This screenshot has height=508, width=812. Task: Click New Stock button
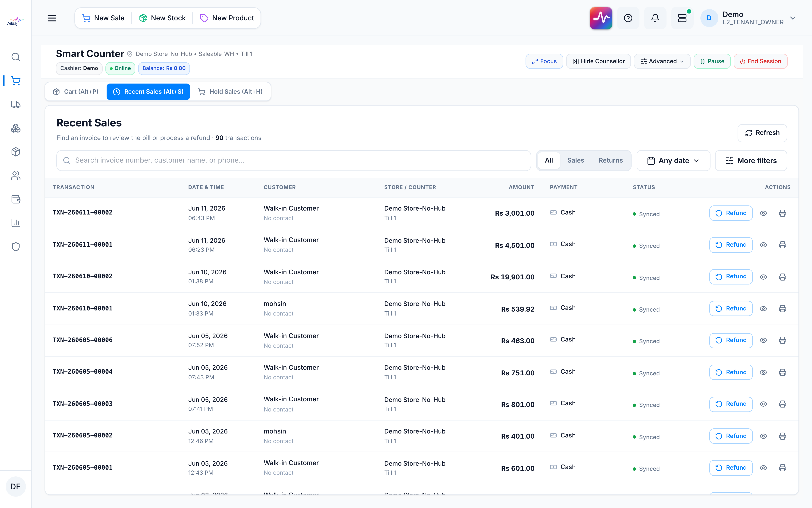[x=162, y=18]
